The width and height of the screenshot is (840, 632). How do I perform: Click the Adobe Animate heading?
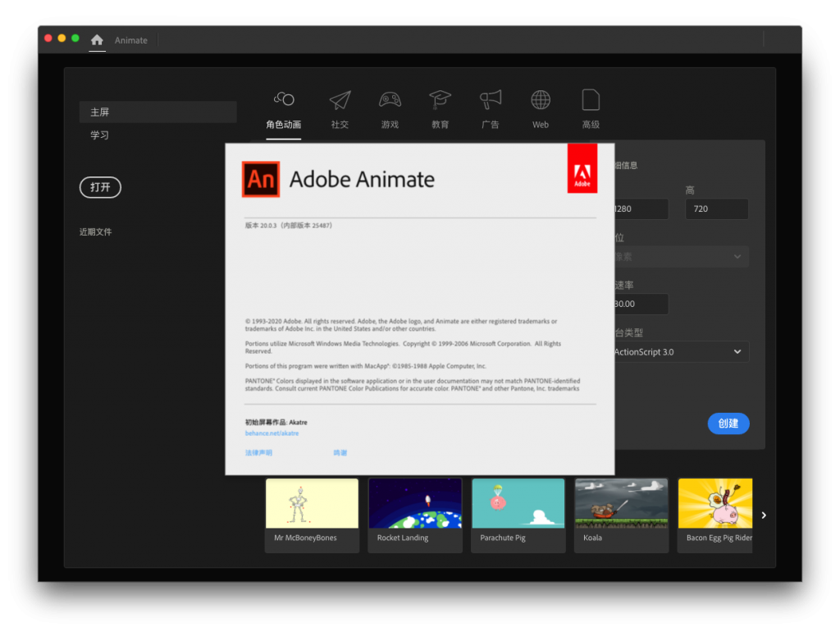(362, 179)
